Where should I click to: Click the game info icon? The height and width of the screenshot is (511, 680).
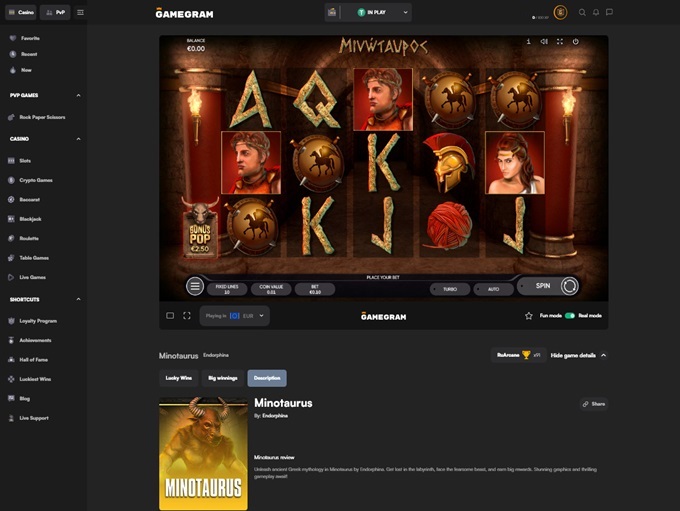coord(528,42)
